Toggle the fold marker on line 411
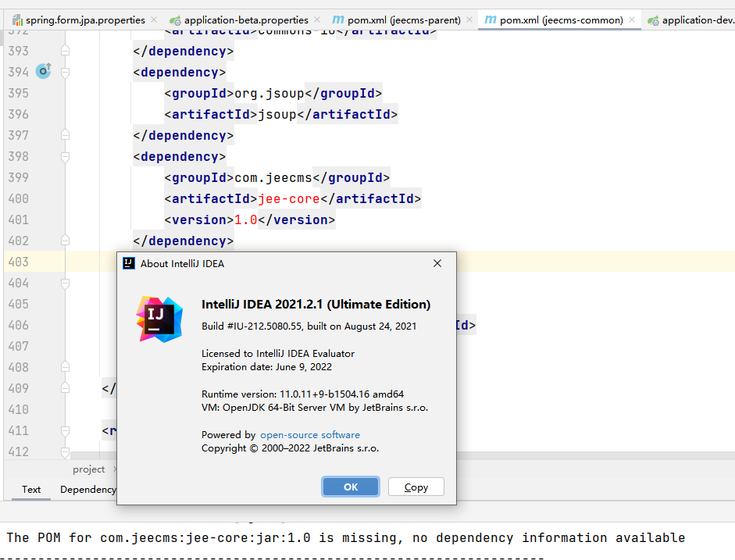Viewport: 735px width, 560px height. coord(65,430)
